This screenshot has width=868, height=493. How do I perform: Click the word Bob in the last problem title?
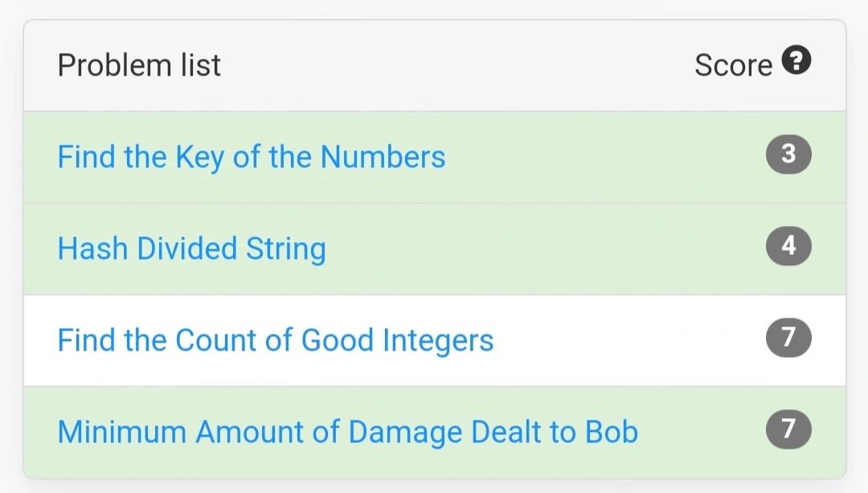[x=612, y=432]
